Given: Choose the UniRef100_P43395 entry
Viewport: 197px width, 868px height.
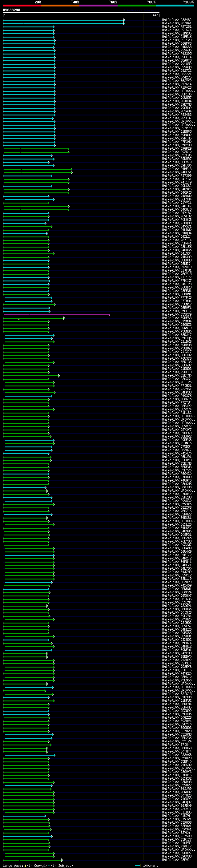Looking at the screenshot, I should tap(177, 54).
